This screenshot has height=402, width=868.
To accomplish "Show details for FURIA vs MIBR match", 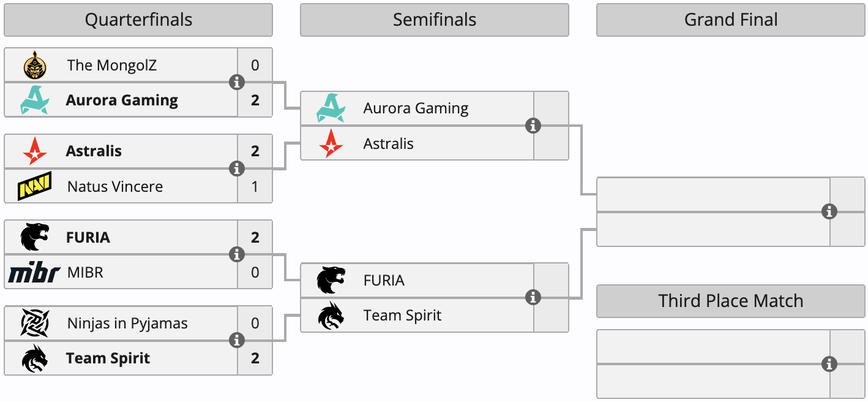I will [237, 254].
